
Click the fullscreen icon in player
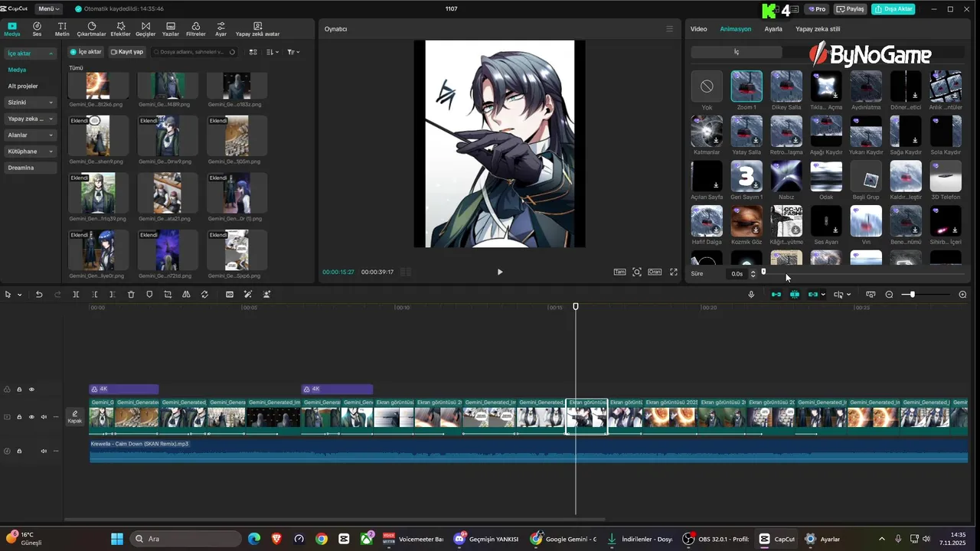[674, 272]
